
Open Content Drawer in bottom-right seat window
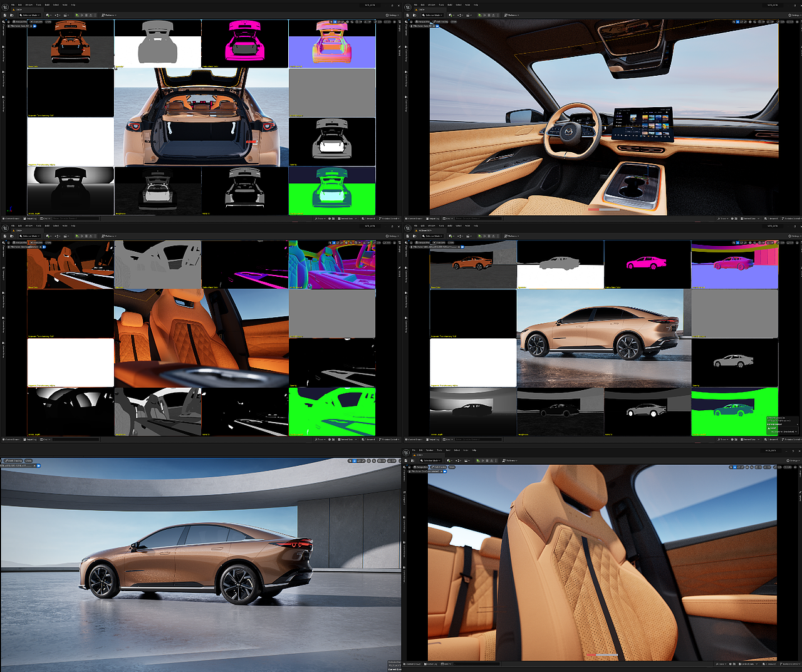coord(412,664)
